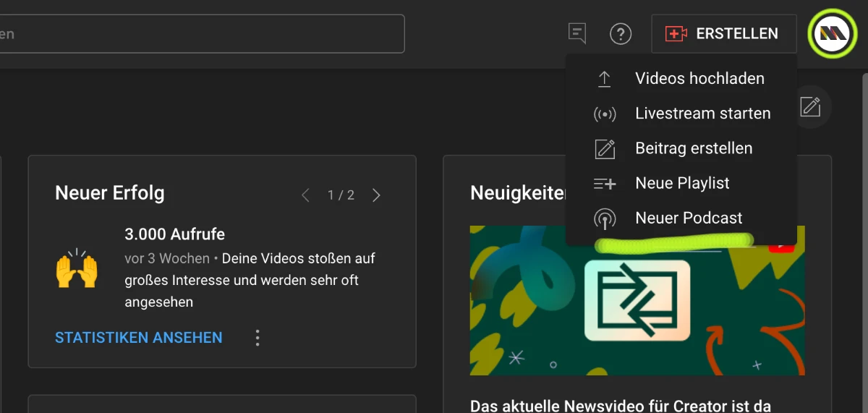Click the Neuer Erfolg card title

click(x=110, y=193)
